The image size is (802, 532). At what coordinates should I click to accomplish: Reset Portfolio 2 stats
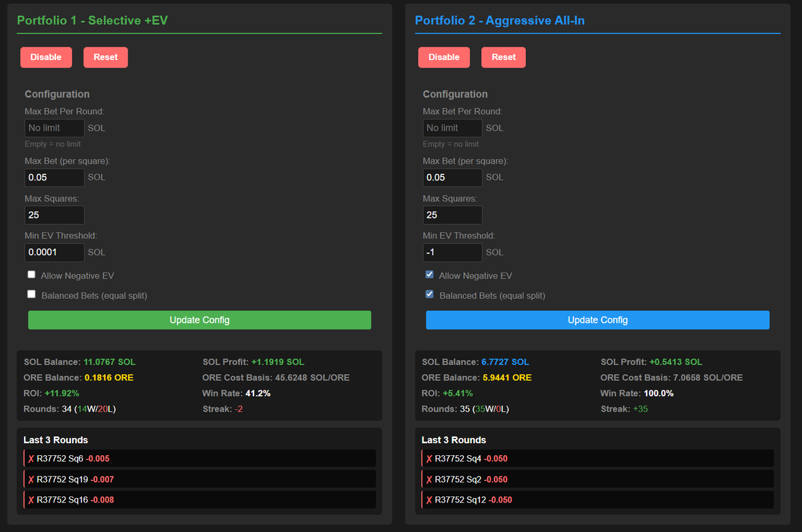pyautogui.click(x=503, y=57)
